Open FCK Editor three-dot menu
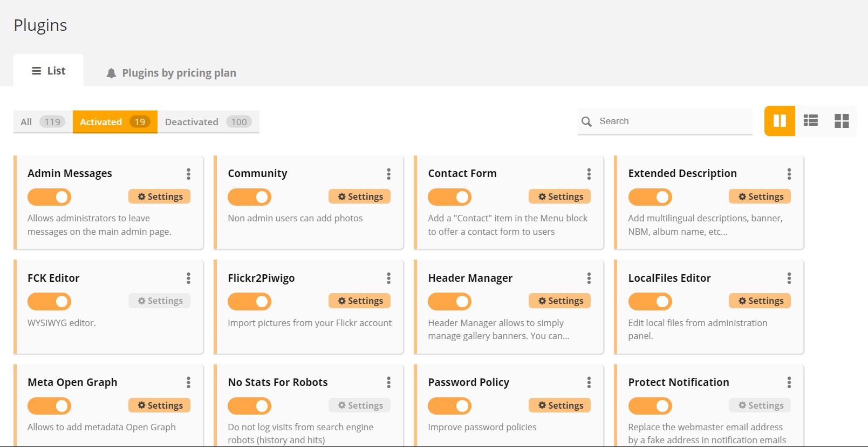The width and height of the screenshot is (868, 447). [x=188, y=278]
